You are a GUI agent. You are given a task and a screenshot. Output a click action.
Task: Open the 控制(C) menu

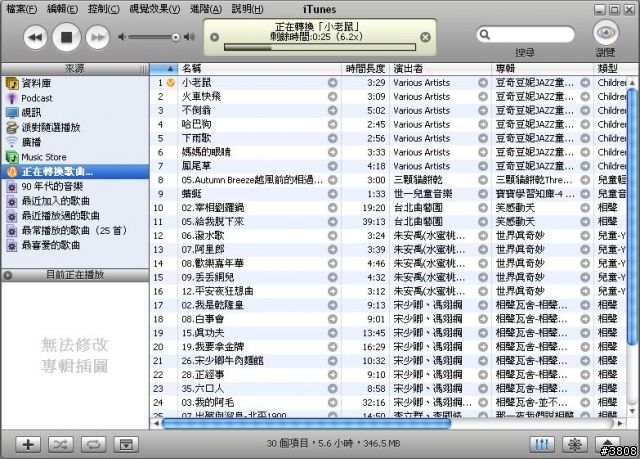click(104, 9)
